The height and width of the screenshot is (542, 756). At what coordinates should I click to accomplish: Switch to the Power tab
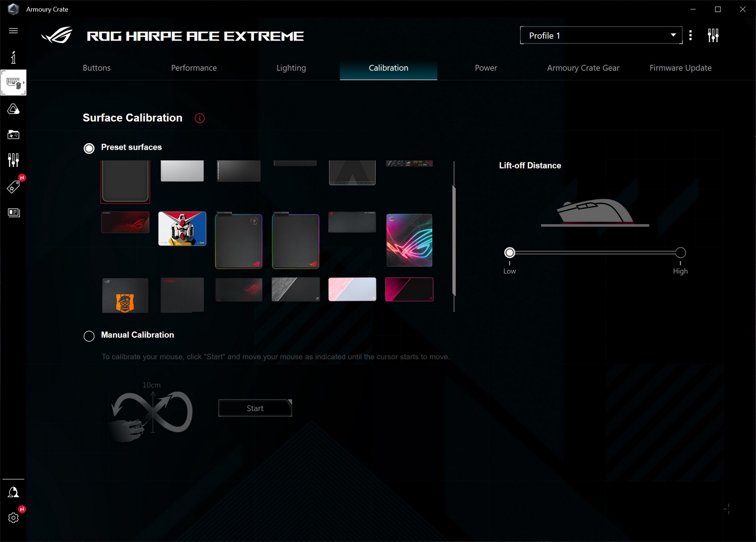(486, 68)
